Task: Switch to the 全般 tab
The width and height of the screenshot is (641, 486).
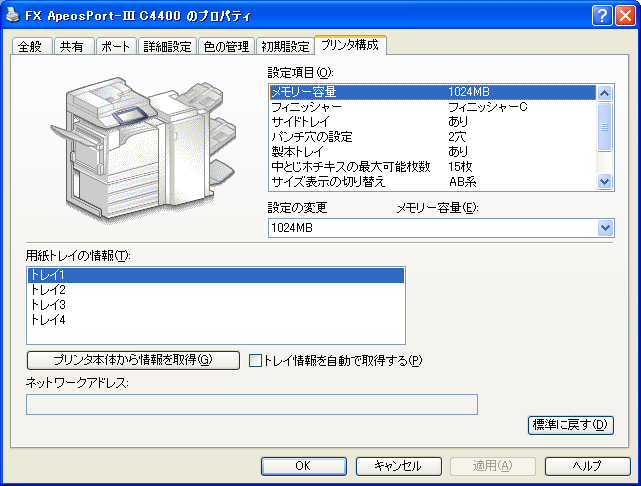Action: click(x=31, y=46)
